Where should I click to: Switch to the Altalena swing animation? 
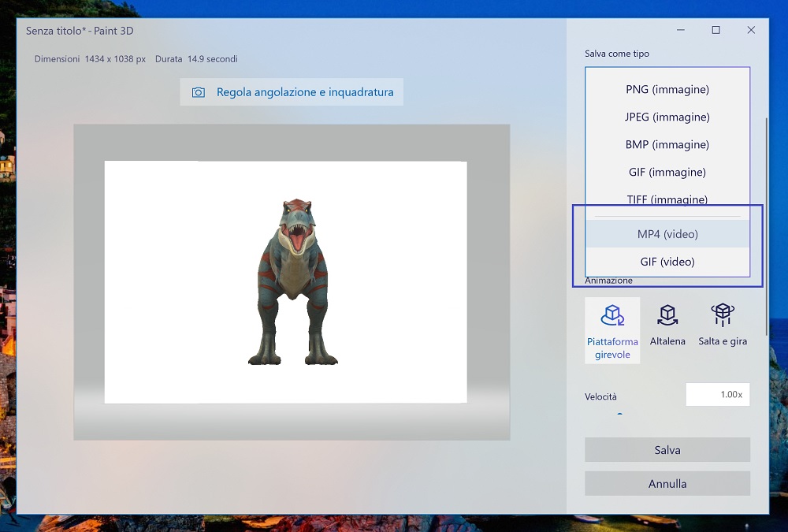pyautogui.click(x=667, y=325)
